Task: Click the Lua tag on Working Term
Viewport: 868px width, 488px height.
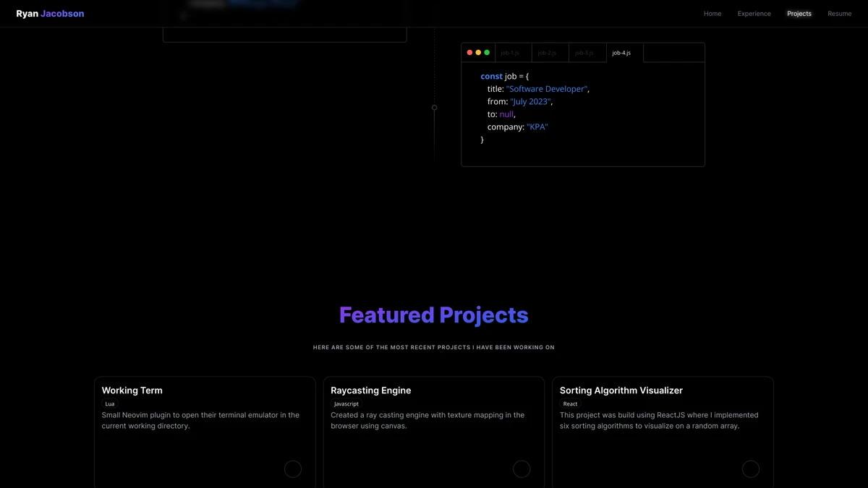Action: [110, 404]
